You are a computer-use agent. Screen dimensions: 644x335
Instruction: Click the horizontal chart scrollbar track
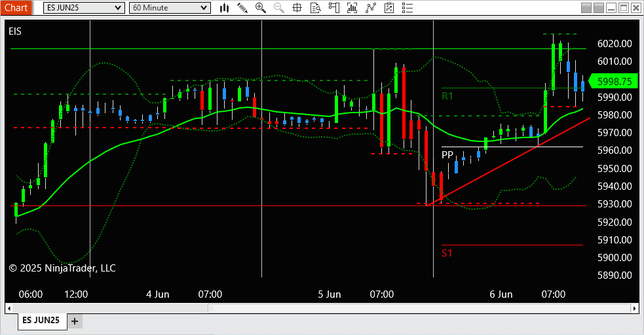click(322, 308)
